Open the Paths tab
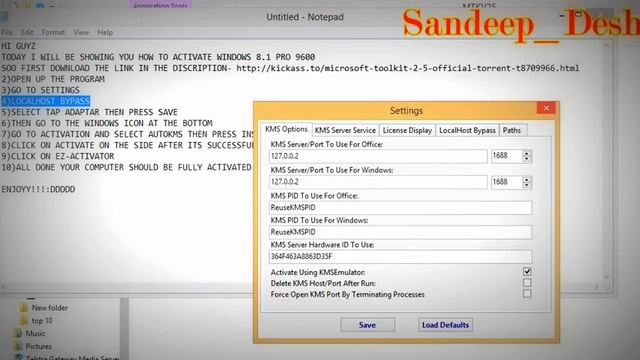The image size is (640, 360). [x=511, y=130]
